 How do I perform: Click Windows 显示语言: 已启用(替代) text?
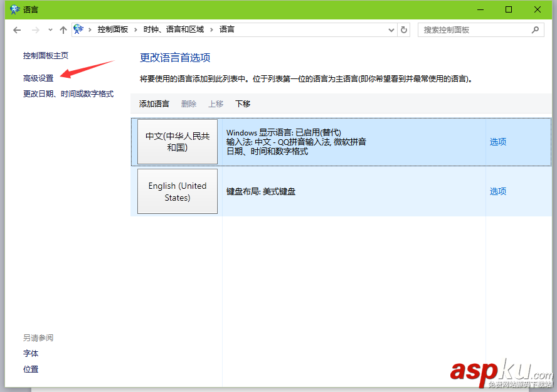(x=284, y=133)
